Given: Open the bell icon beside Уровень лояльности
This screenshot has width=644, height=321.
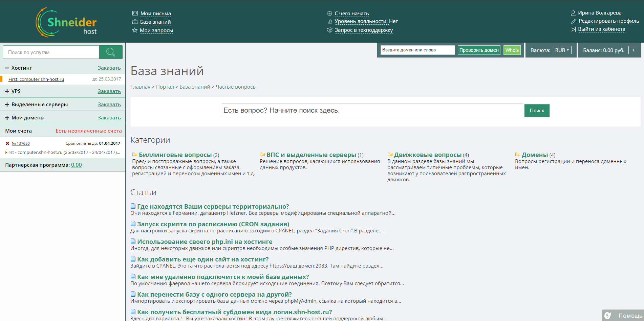Looking at the screenshot, I should pos(330,21).
